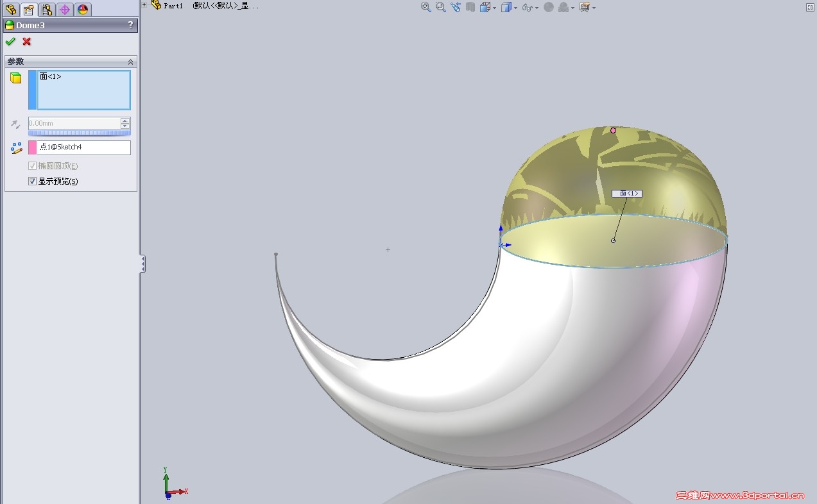Click the pink constraint point atop dome
Screen dimensions: 817x504
(613, 130)
